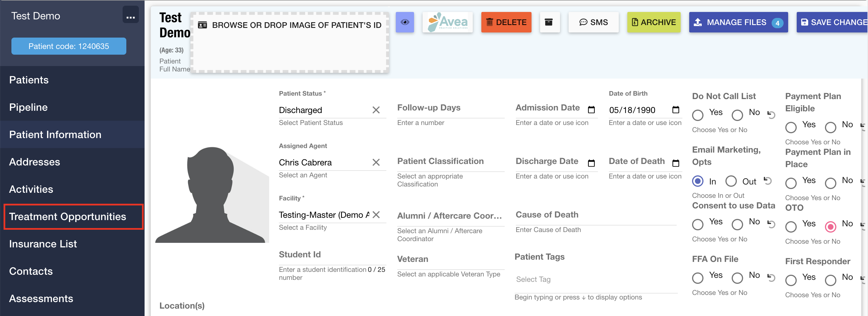Viewport: 868px width, 316px height.
Task: Open the SMS messaging panel
Action: [593, 22]
